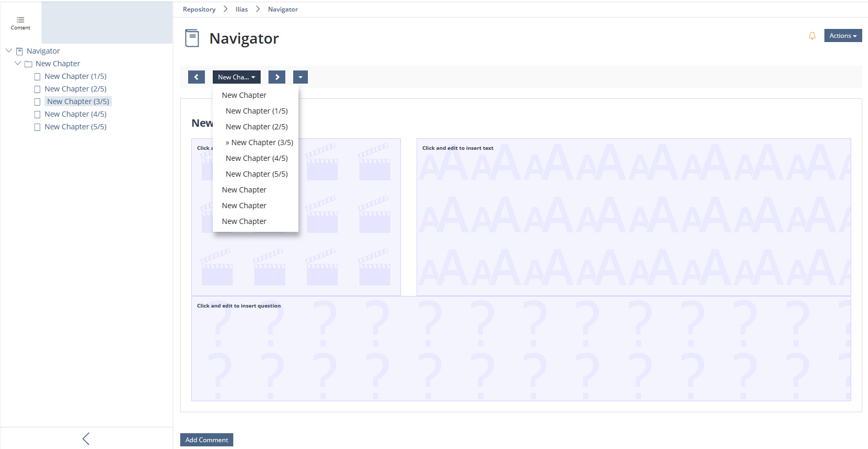Collapse the Navigator tree node

[x=9, y=51]
